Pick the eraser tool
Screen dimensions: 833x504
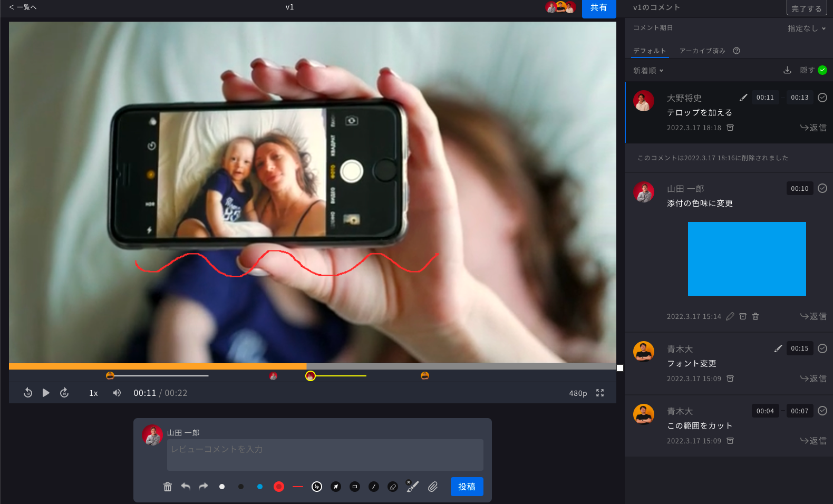point(393,487)
